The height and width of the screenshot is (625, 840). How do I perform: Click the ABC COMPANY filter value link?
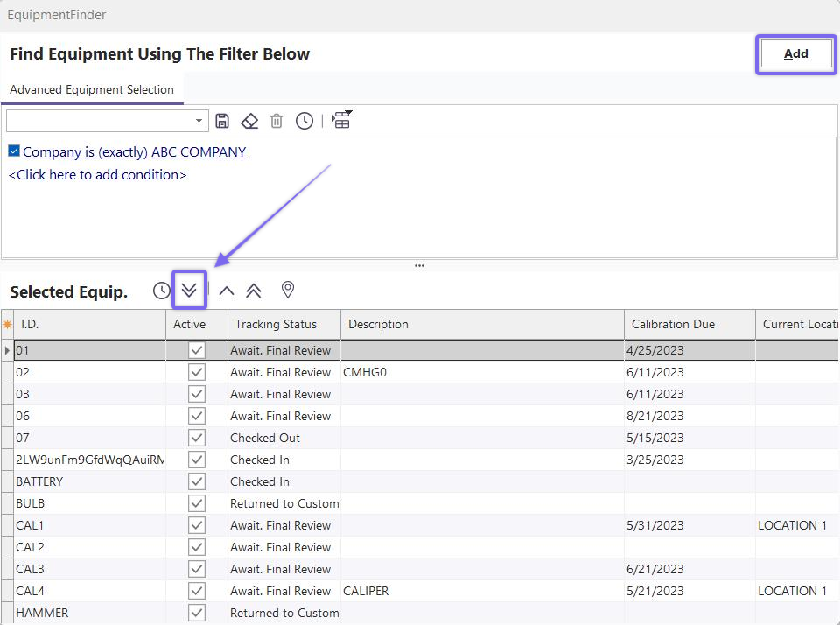(199, 151)
